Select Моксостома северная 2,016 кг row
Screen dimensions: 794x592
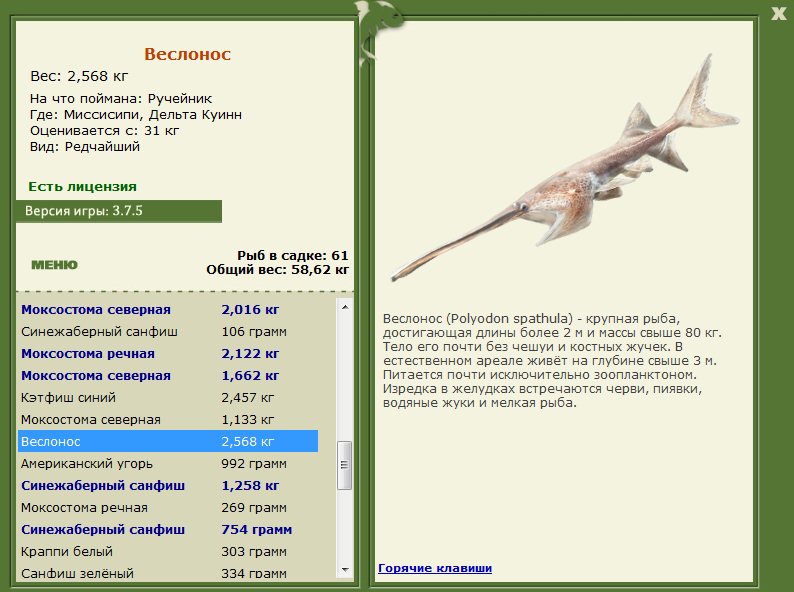pyautogui.click(x=168, y=309)
